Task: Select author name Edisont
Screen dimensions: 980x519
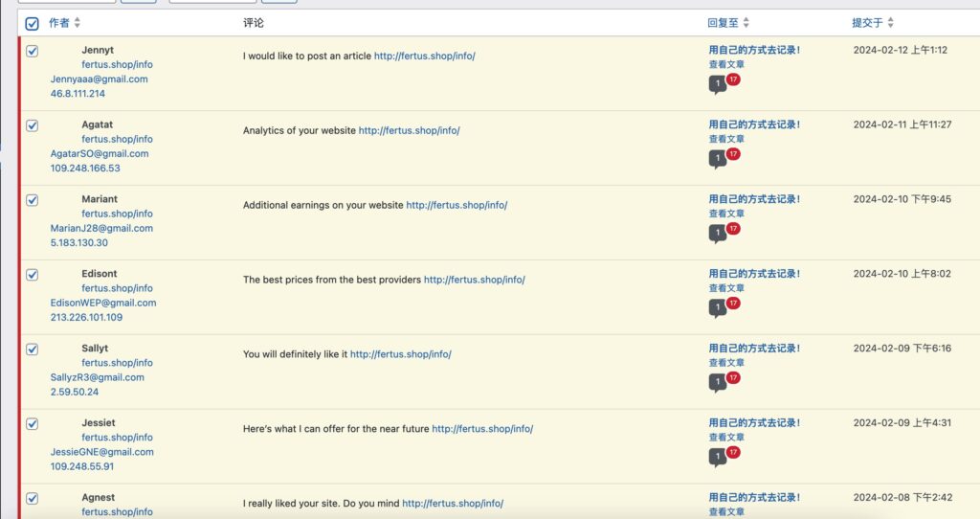Action: [100, 273]
